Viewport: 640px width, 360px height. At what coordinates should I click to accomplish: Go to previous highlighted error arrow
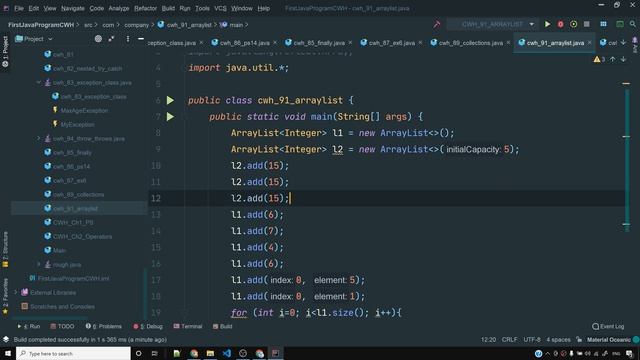point(613,60)
